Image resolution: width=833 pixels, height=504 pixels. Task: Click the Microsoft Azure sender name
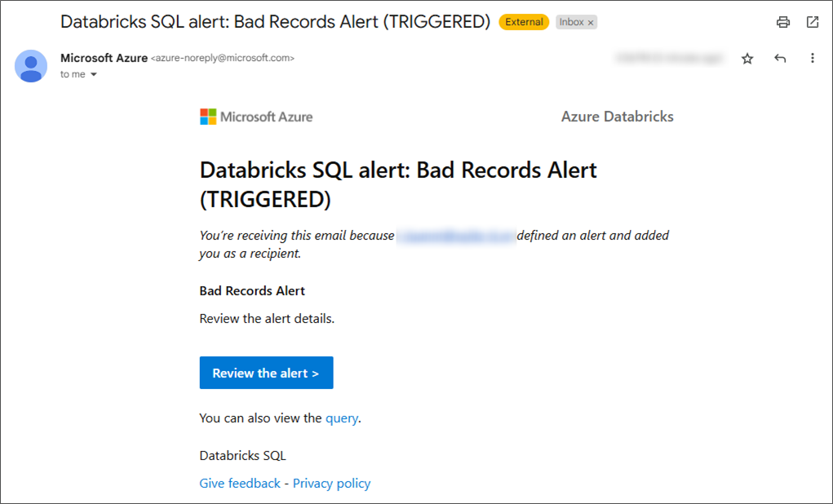click(104, 58)
